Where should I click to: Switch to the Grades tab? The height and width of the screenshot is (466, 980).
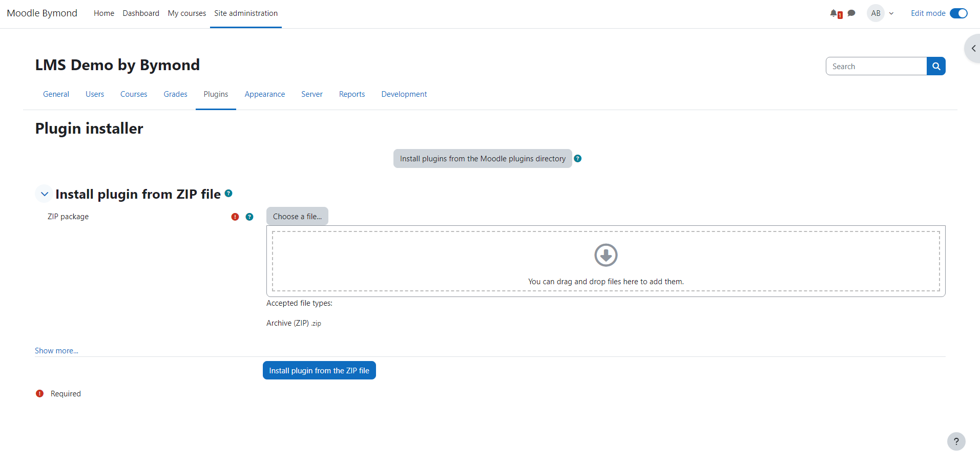[x=175, y=94]
